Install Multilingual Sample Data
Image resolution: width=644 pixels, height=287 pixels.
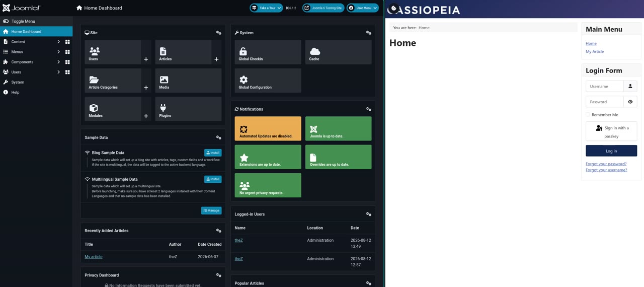pyautogui.click(x=213, y=179)
